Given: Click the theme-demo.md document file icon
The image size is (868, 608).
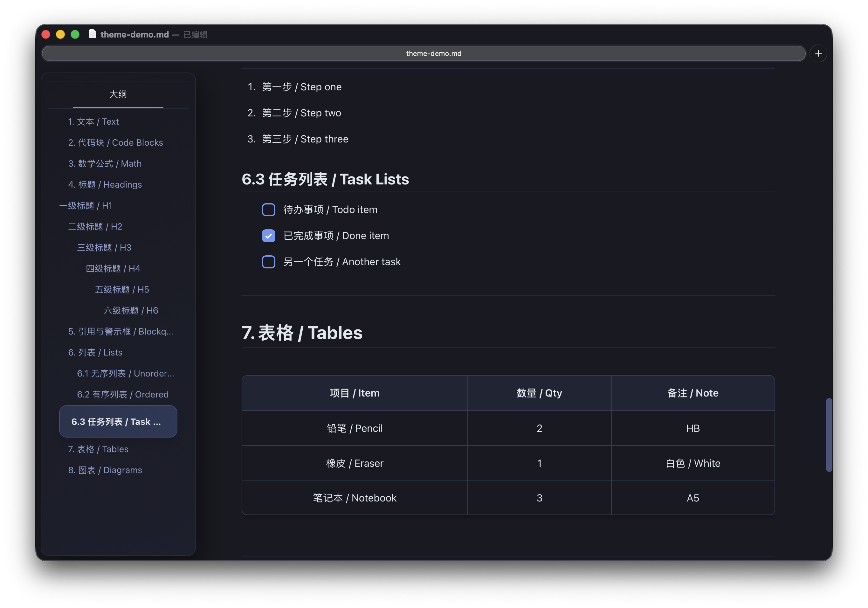Looking at the screenshot, I should [93, 34].
